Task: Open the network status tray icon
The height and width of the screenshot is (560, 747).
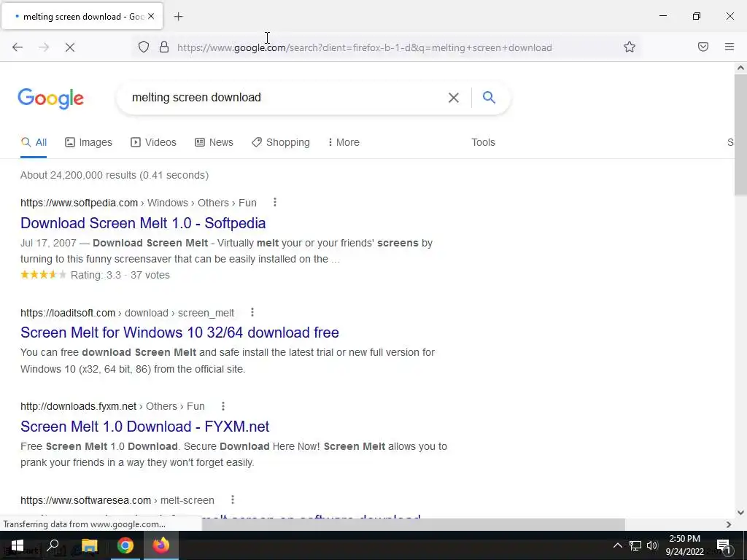Action: 635,545
